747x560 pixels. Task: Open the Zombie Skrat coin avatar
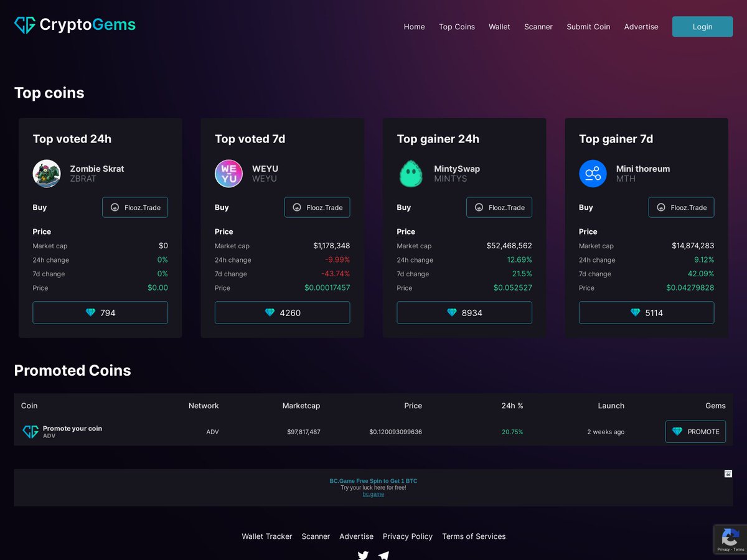[x=47, y=174]
